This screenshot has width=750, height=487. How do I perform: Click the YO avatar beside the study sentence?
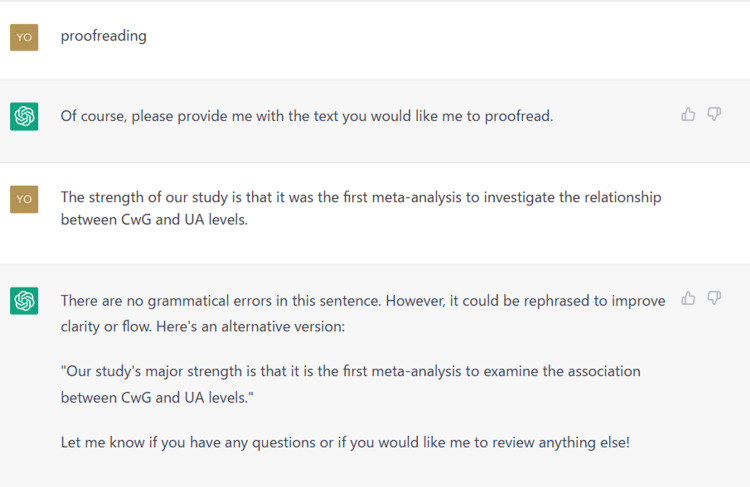pyautogui.click(x=24, y=199)
